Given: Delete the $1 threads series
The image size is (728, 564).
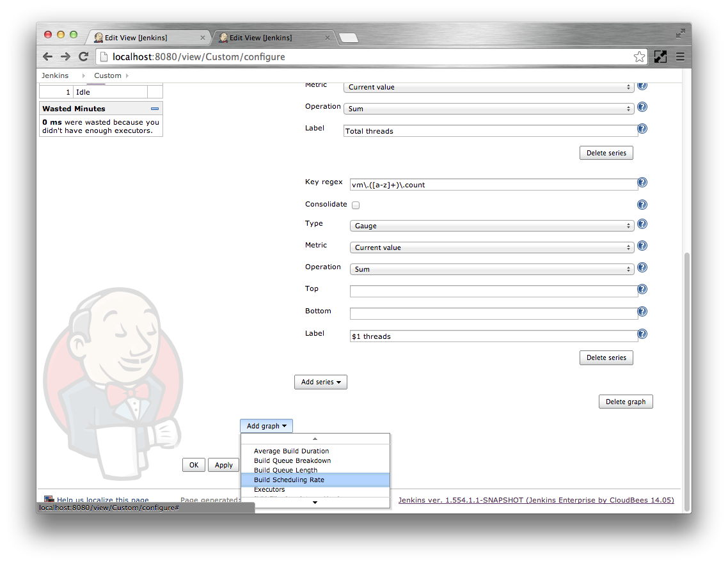Looking at the screenshot, I should [606, 357].
